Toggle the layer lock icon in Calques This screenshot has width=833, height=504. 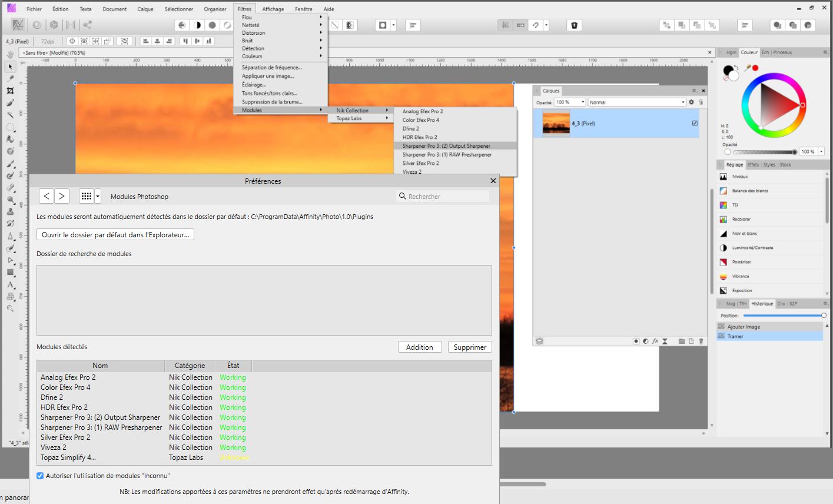701,102
